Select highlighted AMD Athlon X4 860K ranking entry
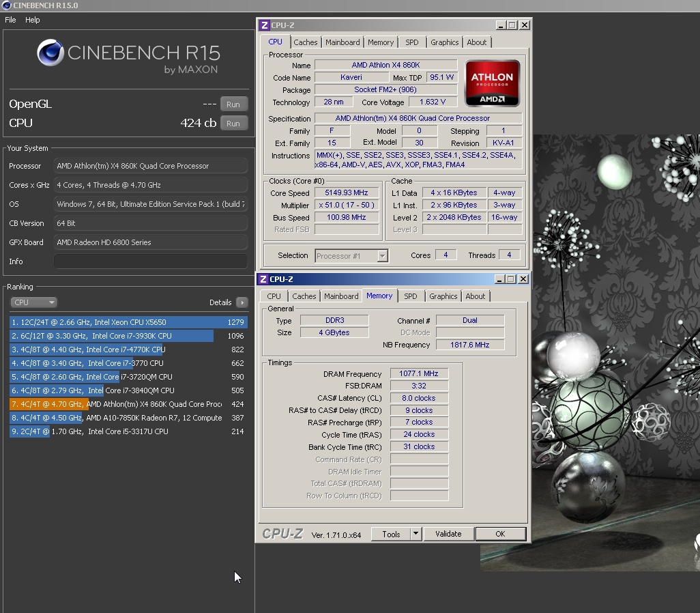The width and height of the screenshot is (700, 613). pyautogui.click(x=128, y=404)
